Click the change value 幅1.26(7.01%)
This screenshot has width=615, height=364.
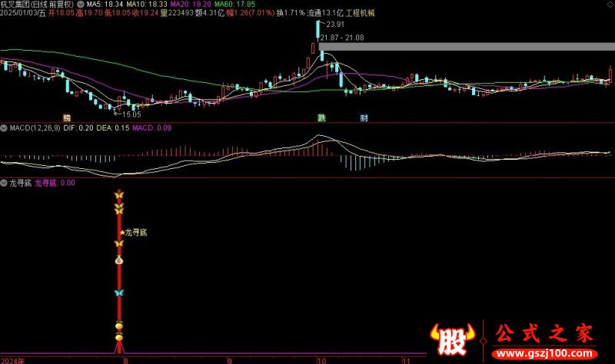tap(251, 13)
